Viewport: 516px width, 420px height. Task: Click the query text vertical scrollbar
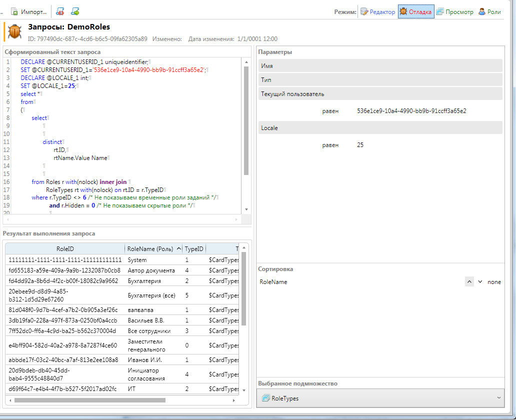[x=246, y=120]
